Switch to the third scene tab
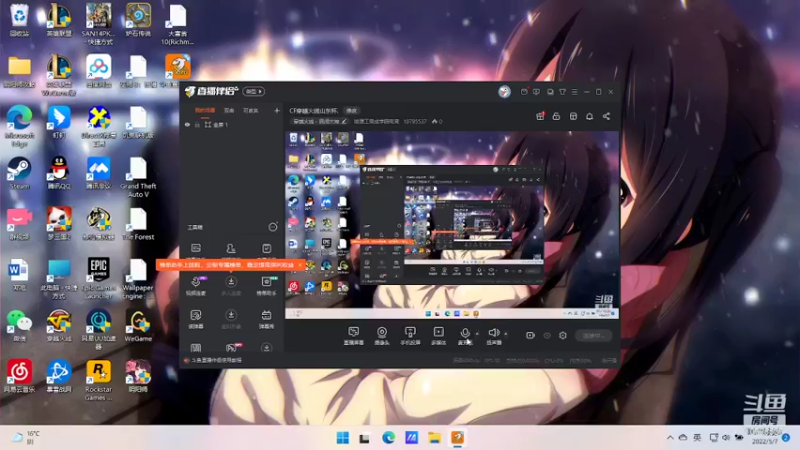Image resolution: width=800 pixels, height=450 pixels. pyautogui.click(x=251, y=110)
